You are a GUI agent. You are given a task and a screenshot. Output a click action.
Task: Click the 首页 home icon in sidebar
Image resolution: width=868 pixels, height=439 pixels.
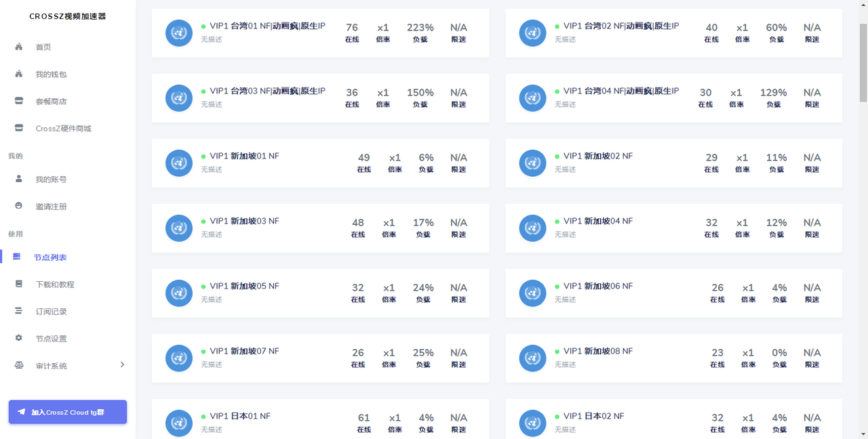19,47
